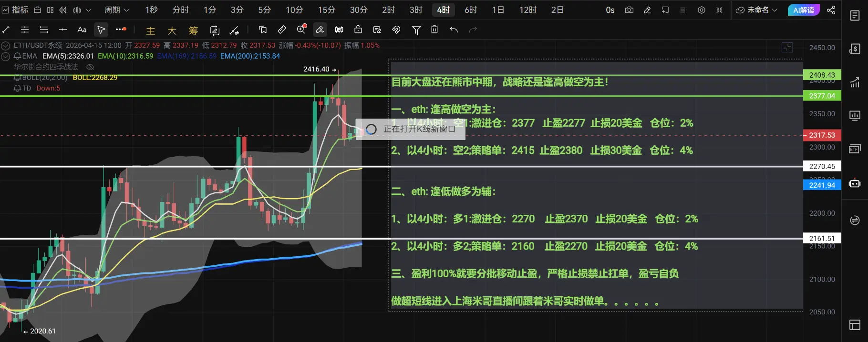Select the 30分 timeframe tab

click(x=359, y=10)
